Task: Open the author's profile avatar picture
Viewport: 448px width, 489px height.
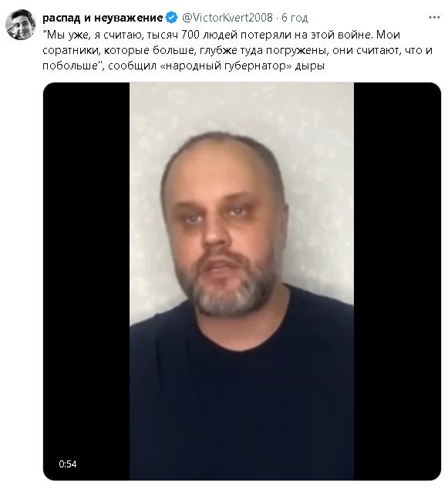Action: point(21,25)
